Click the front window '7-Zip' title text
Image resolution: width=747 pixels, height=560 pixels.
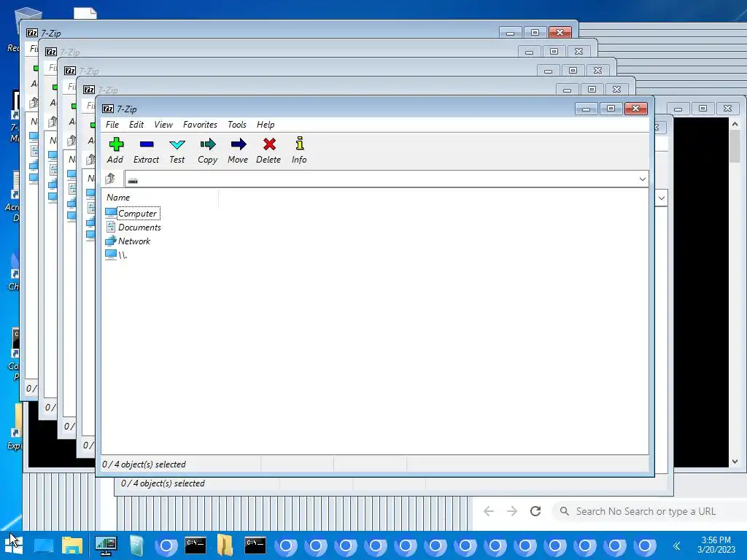point(127,109)
